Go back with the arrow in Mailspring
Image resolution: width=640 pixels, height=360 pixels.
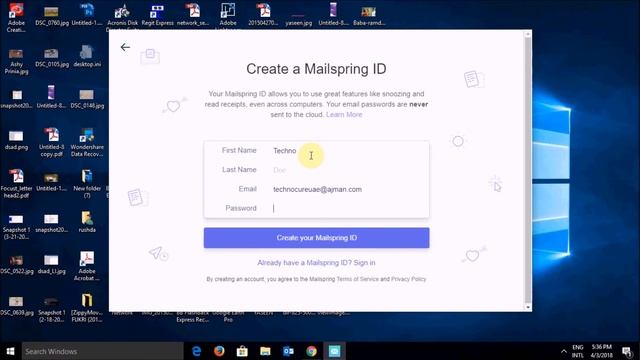125,47
